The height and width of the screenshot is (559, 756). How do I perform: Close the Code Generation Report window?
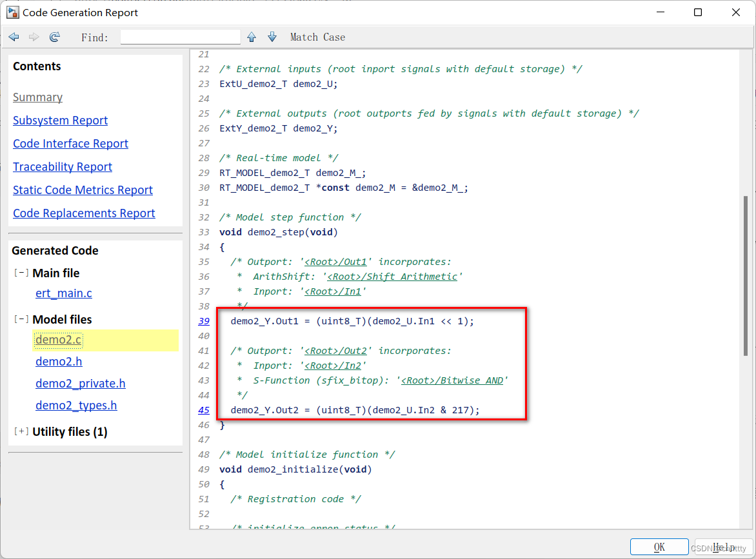coord(736,12)
